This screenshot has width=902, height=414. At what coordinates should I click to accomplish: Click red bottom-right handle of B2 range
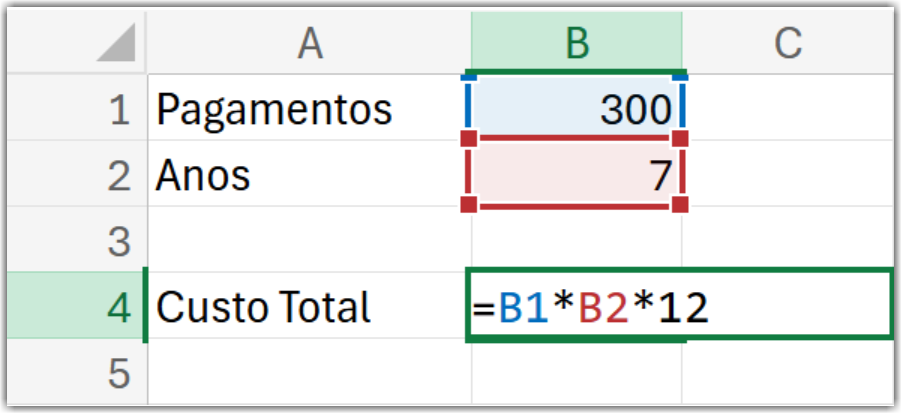click(x=681, y=205)
